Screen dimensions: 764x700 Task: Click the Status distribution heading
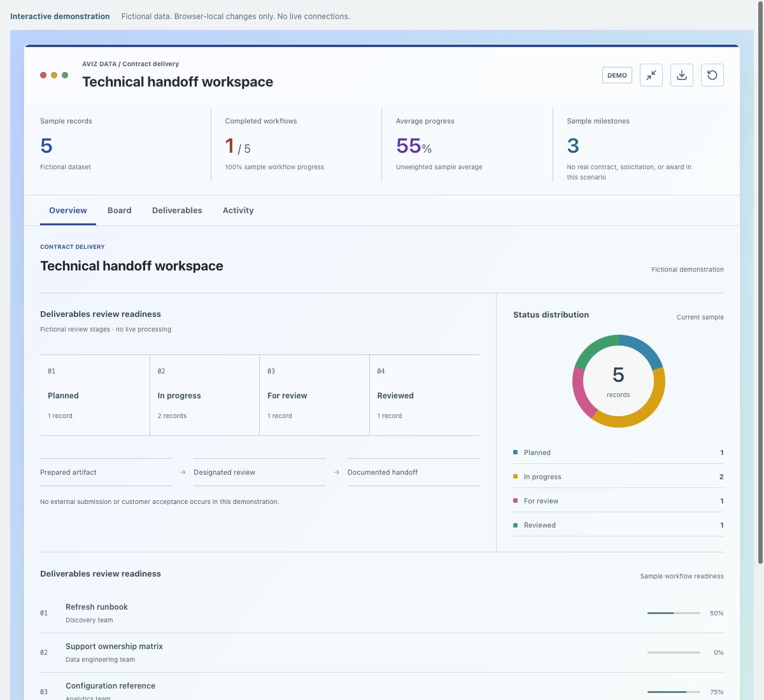coord(551,314)
